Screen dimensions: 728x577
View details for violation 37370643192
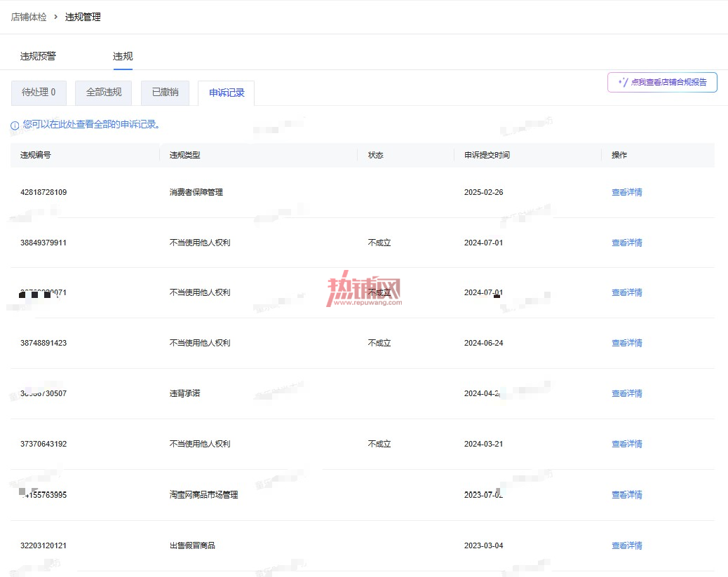point(627,444)
